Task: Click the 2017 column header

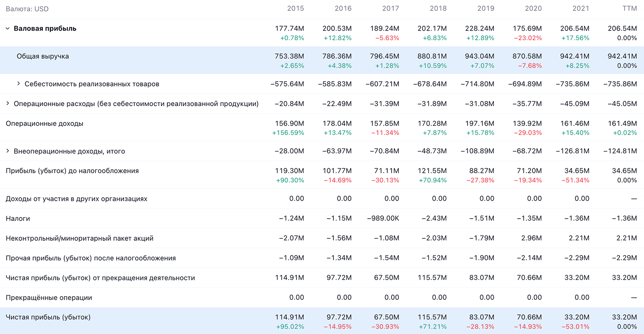Action: 390,8
